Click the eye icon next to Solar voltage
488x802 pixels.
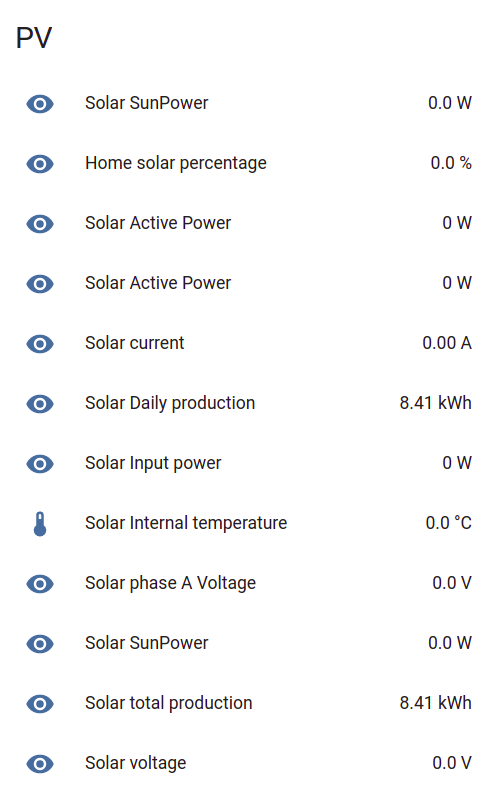(x=40, y=764)
